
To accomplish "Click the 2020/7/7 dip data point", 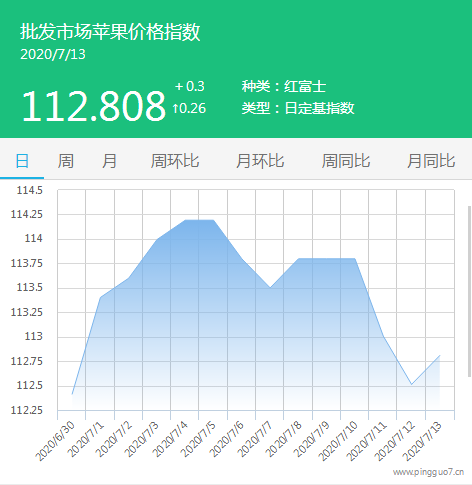I will (270, 288).
